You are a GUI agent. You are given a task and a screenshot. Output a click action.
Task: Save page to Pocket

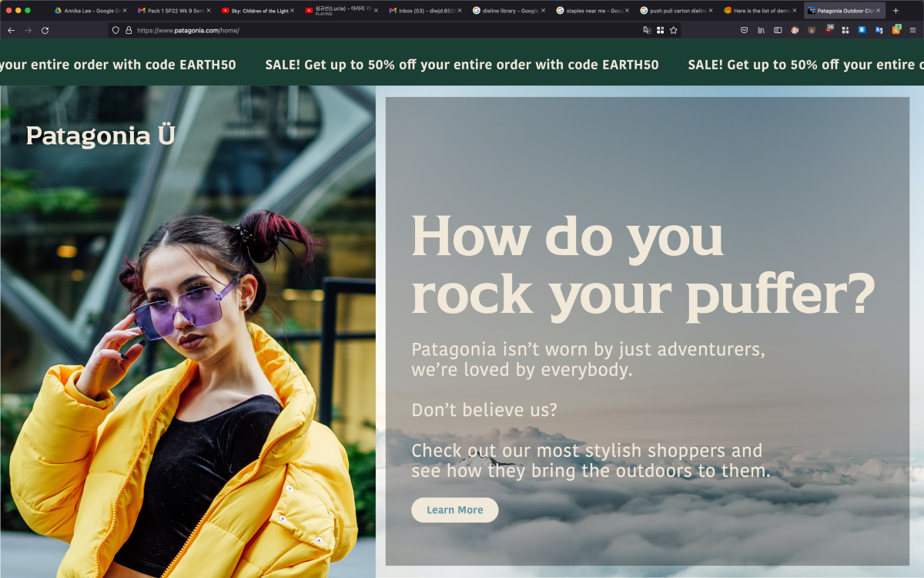[x=744, y=30]
